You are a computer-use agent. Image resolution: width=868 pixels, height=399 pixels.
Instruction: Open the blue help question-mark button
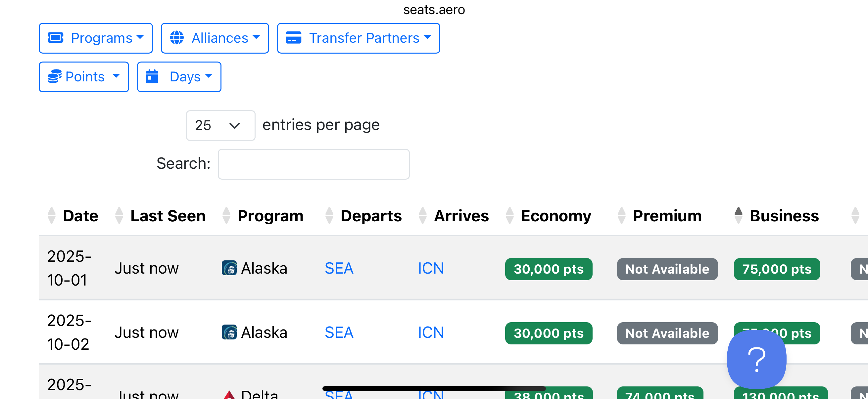[756, 359]
